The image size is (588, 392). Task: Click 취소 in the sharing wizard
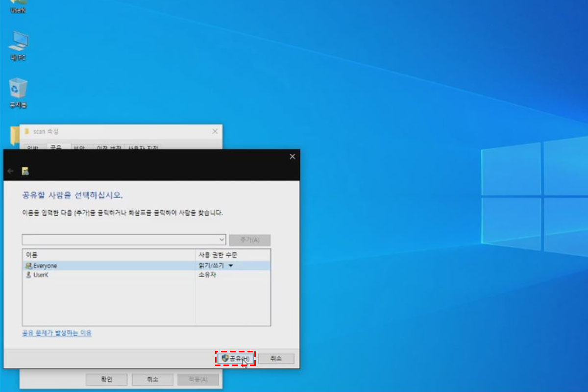point(276,359)
